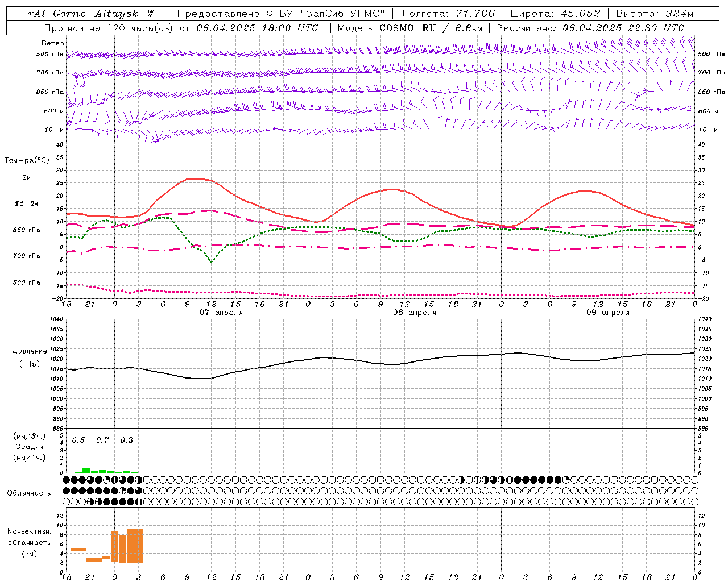Screen dimensions: 728x582
Task: Click the small orange bar near 5 km
Action: tap(78, 550)
